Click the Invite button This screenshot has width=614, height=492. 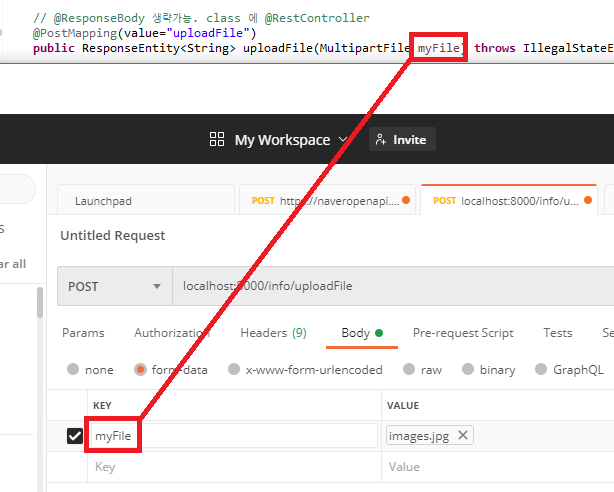(x=402, y=139)
